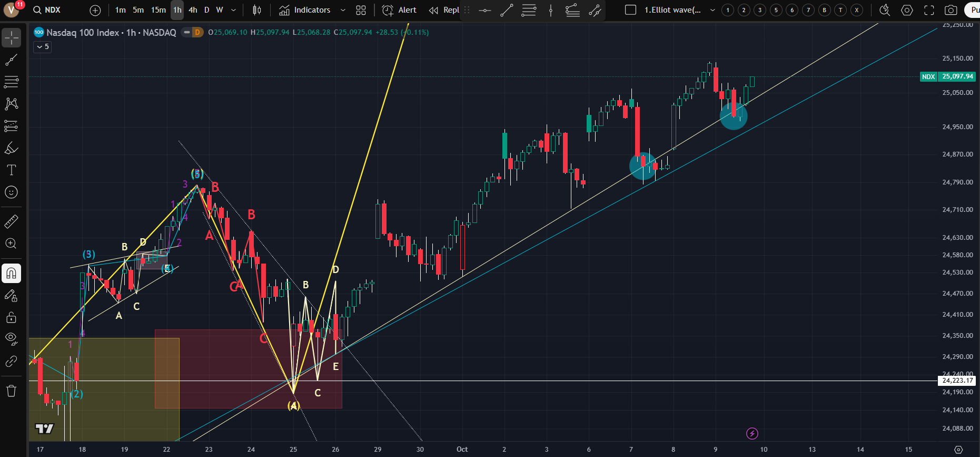This screenshot has height=457, width=980.
Task: Open the candlestick chart style selector
Action: 257,10
